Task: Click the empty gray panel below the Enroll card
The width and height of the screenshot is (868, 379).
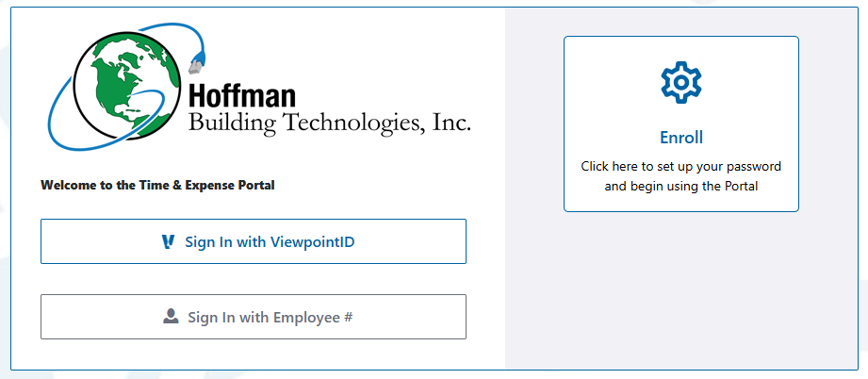Action: click(680, 292)
